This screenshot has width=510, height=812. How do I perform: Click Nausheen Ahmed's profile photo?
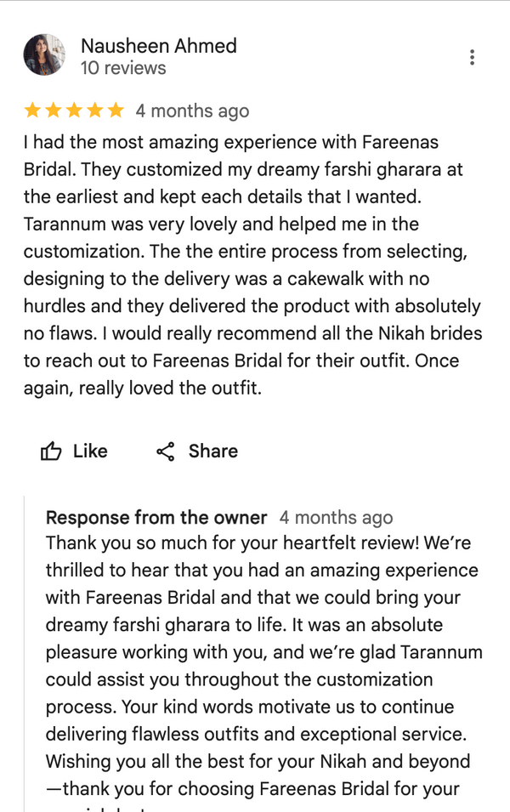coord(44,55)
